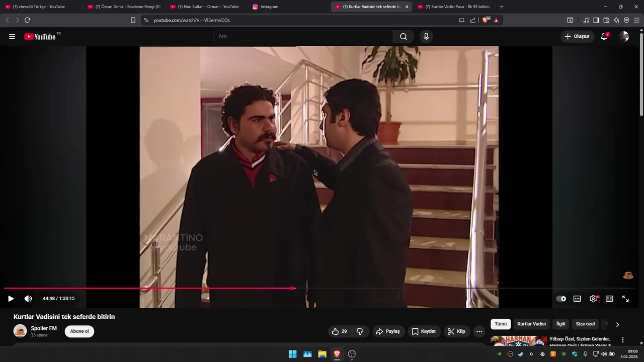The height and width of the screenshot is (362, 644).
Task: Like the video with thumbs up
Action: 339,331
